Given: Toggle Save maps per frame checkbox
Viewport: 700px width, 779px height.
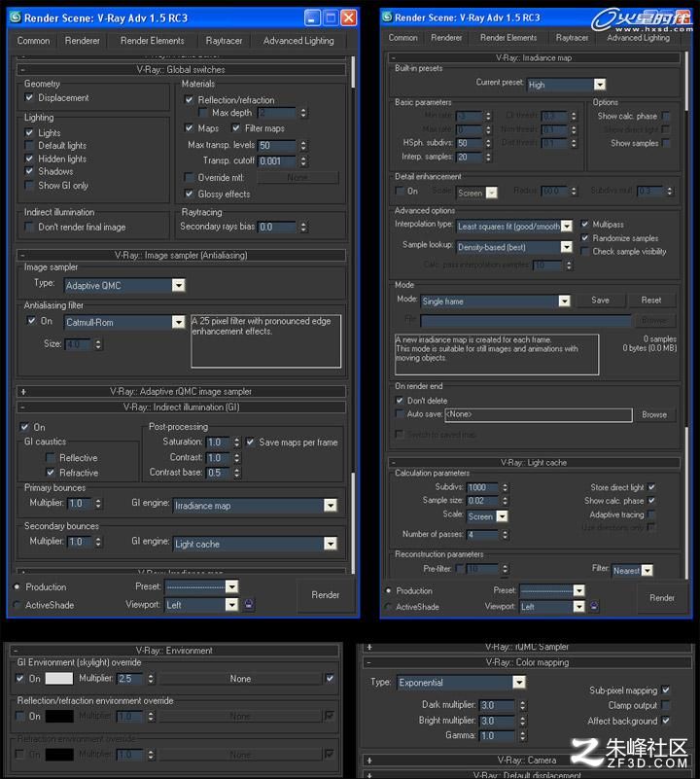Looking at the screenshot, I should [250, 442].
